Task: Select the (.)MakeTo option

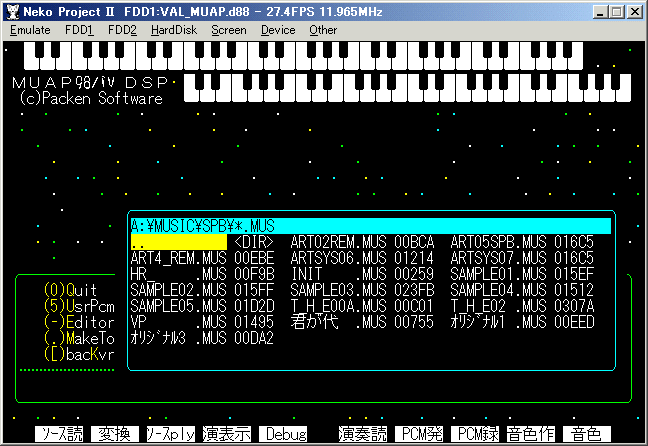Action: [79, 339]
